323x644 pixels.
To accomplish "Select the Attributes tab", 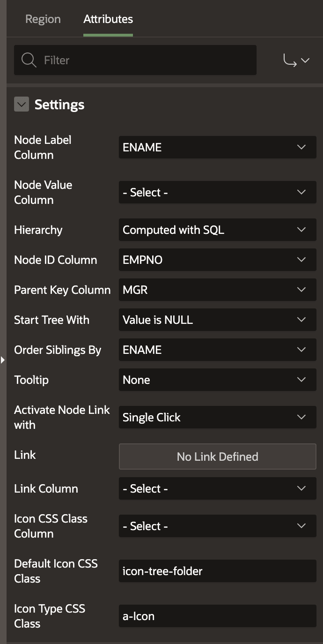I will click(x=108, y=19).
